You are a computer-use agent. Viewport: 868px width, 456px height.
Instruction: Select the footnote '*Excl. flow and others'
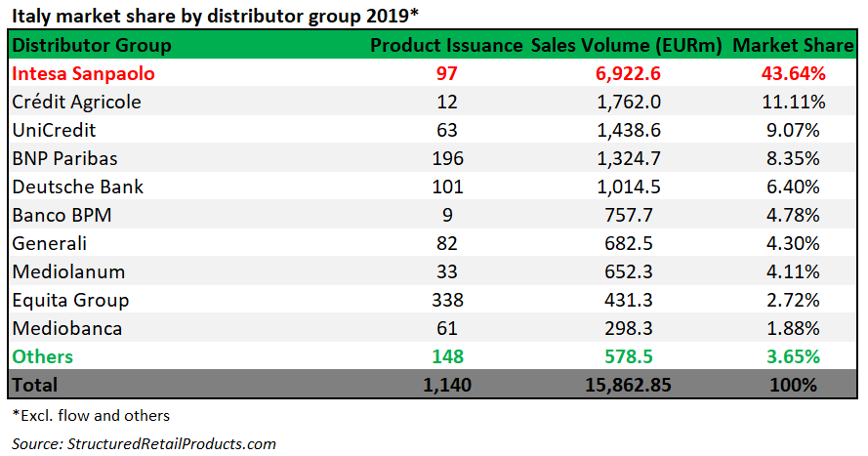(x=91, y=416)
